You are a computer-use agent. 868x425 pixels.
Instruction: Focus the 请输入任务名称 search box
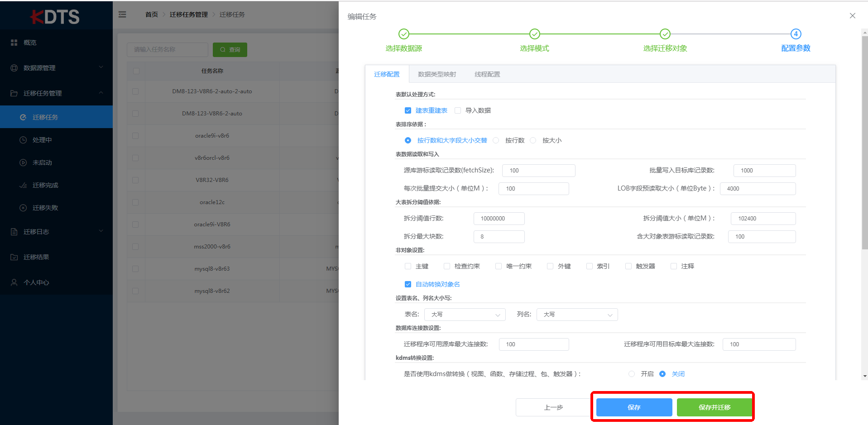[x=168, y=50]
